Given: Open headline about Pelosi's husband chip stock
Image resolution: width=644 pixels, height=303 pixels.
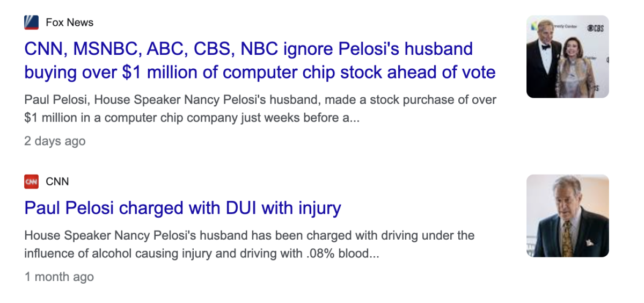Looking at the screenshot, I should tap(259, 60).
